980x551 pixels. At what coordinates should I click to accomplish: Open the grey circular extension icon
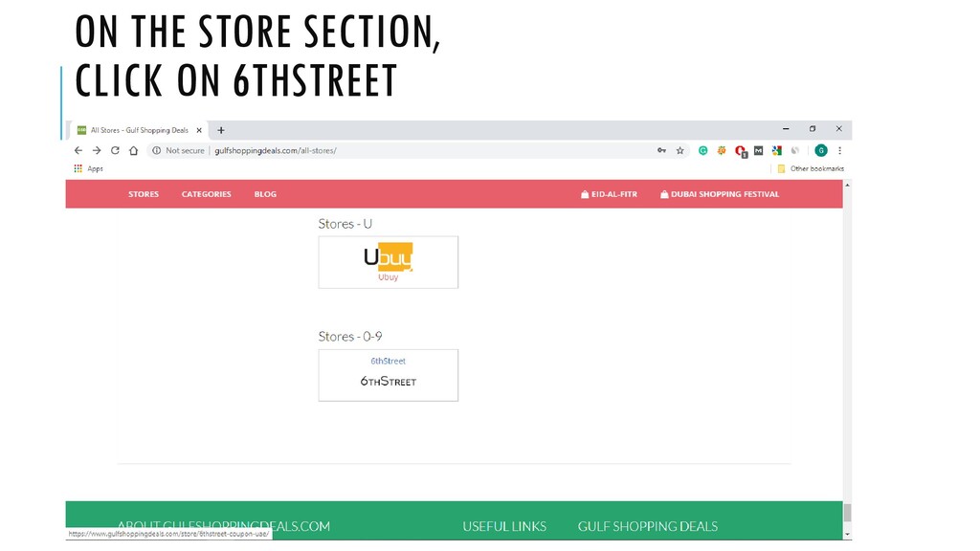pos(795,150)
